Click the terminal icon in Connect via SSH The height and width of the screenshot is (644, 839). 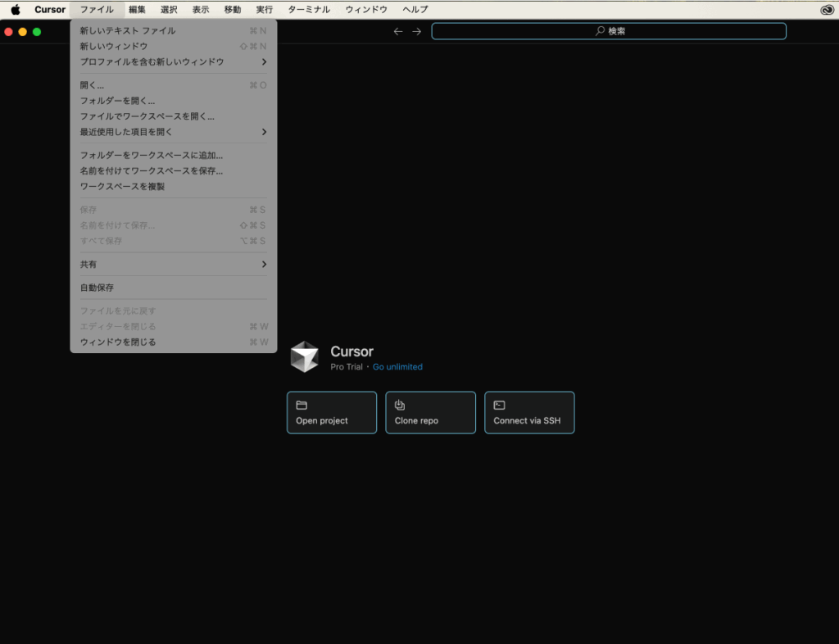499,405
